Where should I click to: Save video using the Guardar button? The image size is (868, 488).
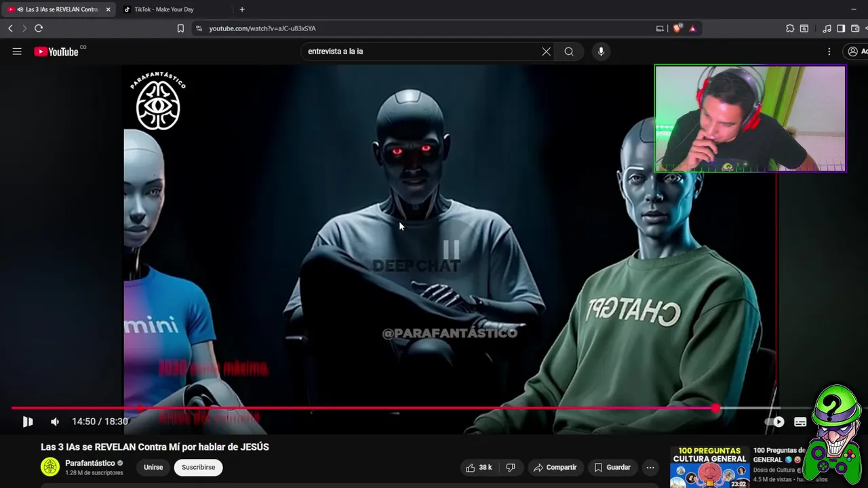[x=612, y=467]
